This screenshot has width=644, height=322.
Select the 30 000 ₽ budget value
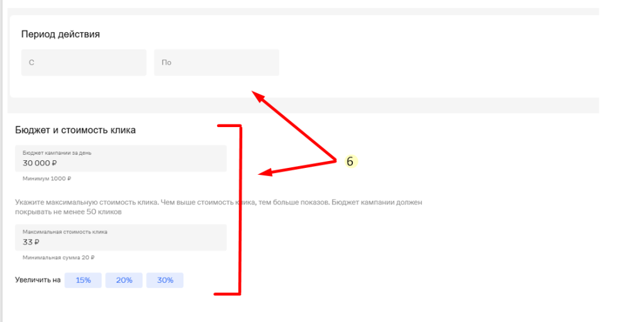coord(40,163)
